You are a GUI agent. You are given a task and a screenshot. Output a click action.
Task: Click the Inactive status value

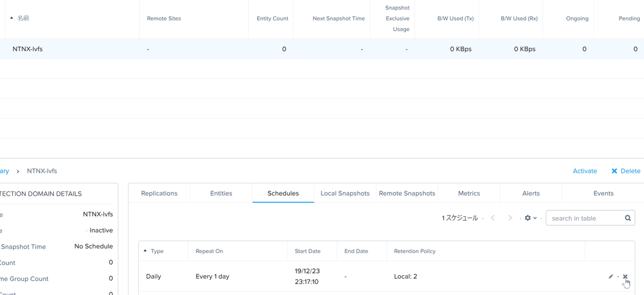101,230
